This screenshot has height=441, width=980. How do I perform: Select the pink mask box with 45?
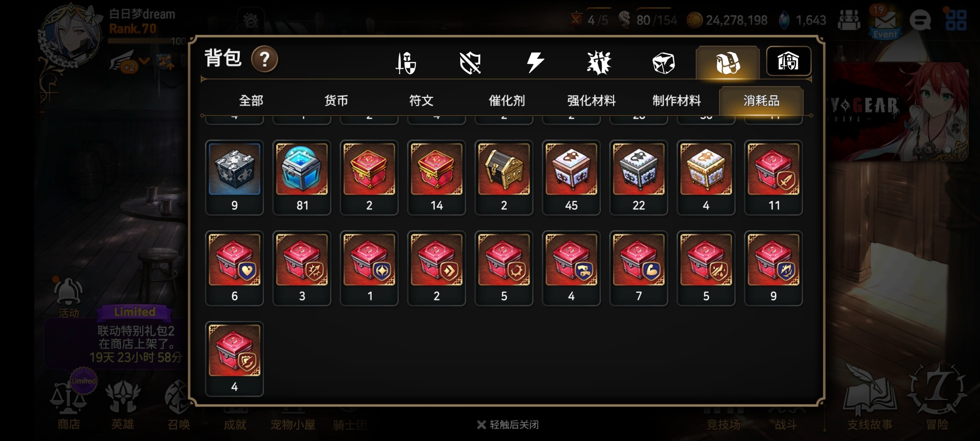(x=571, y=178)
